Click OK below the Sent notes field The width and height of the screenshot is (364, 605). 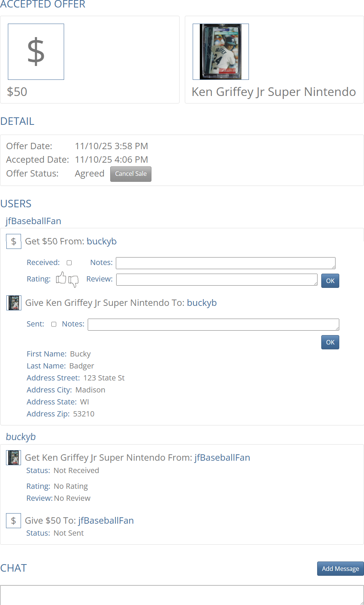(330, 342)
